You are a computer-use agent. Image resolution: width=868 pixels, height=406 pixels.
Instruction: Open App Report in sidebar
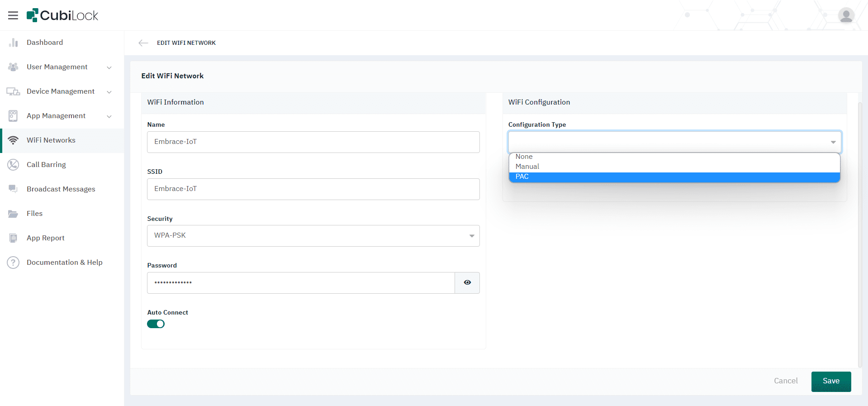click(x=62, y=238)
